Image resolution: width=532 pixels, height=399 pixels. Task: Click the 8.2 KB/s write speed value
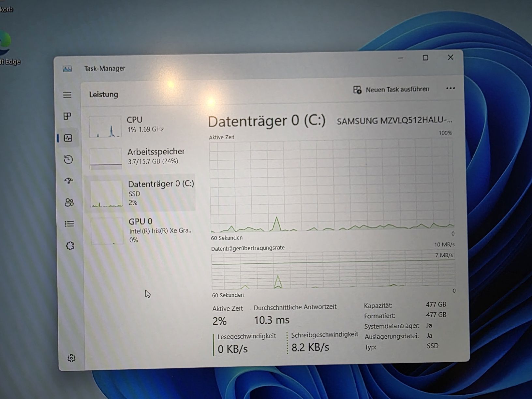pyautogui.click(x=310, y=347)
